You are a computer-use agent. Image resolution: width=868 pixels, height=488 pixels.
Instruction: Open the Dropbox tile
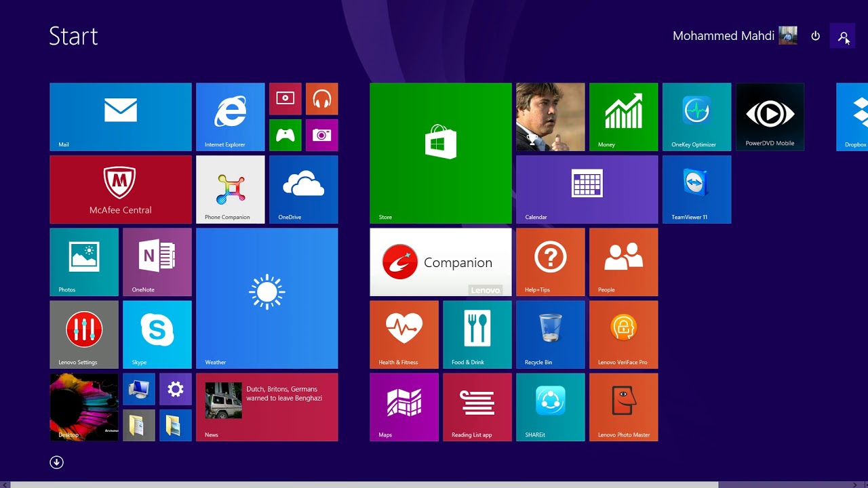click(x=852, y=117)
